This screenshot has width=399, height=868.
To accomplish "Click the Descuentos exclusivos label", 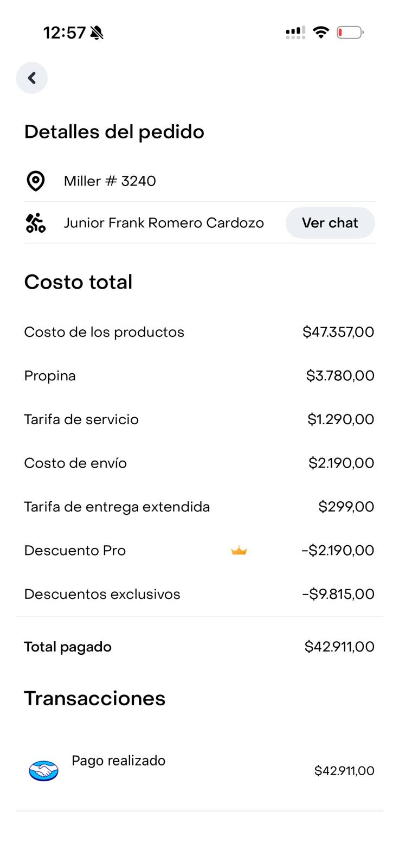I will click(102, 594).
